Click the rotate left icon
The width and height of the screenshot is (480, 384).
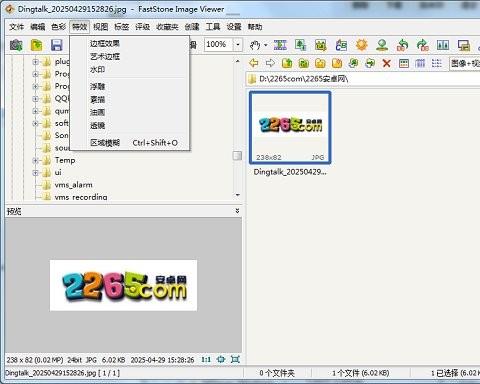tap(403, 45)
